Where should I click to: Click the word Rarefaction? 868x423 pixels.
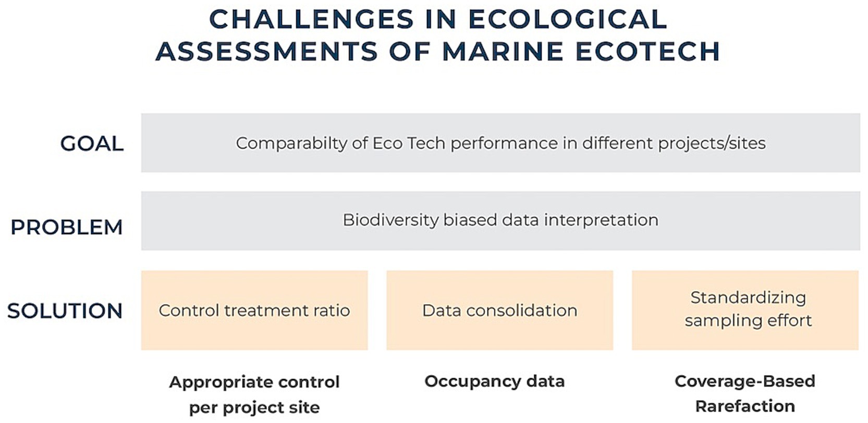745,406
